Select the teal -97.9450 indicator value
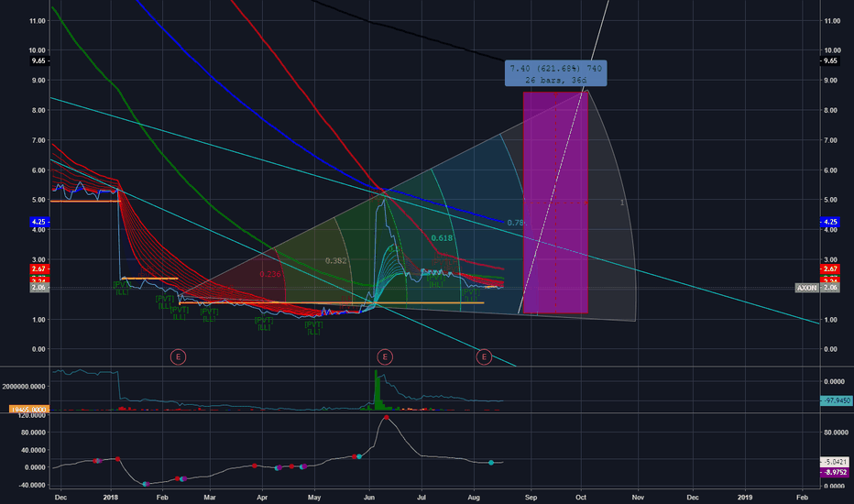 click(837, 400)
